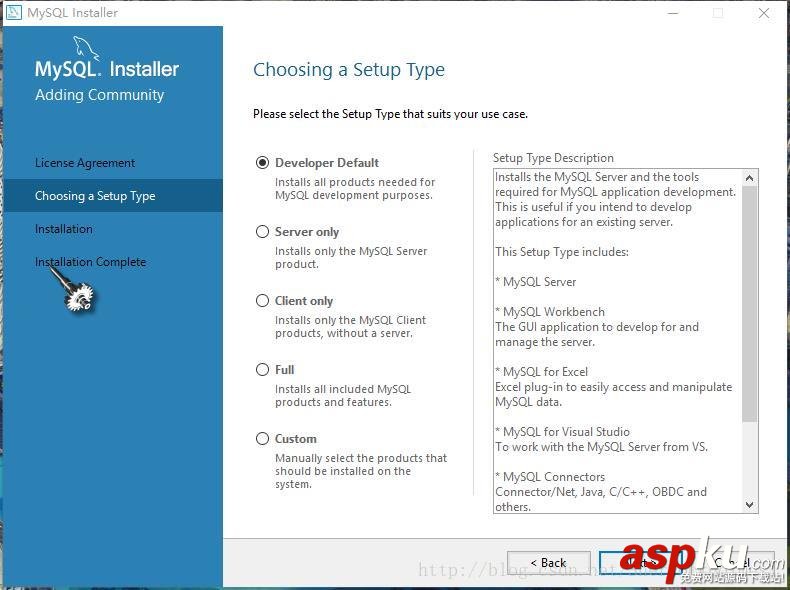Click the MySQL dolphin logo
790x590 pixels.
86,48
